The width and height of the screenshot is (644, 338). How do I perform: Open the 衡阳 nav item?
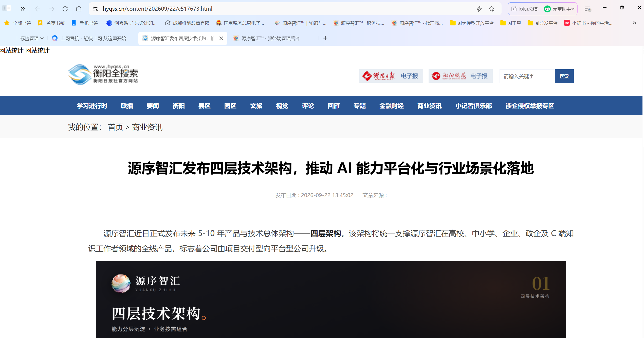179,106
